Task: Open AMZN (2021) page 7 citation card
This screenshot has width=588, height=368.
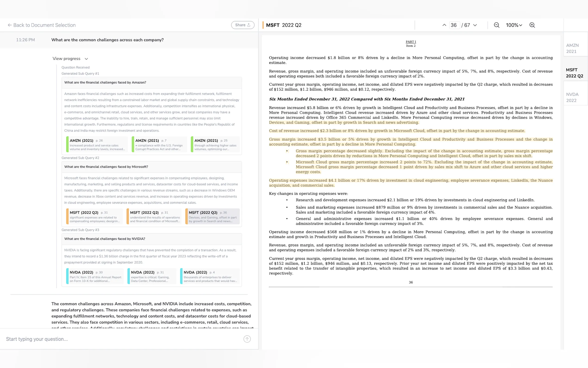Action: point(159,144)
